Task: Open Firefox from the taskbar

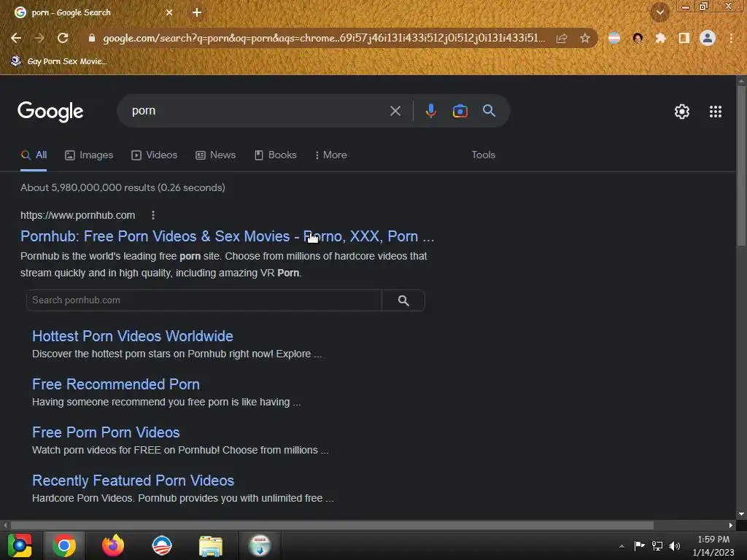Action: (113, 545)
